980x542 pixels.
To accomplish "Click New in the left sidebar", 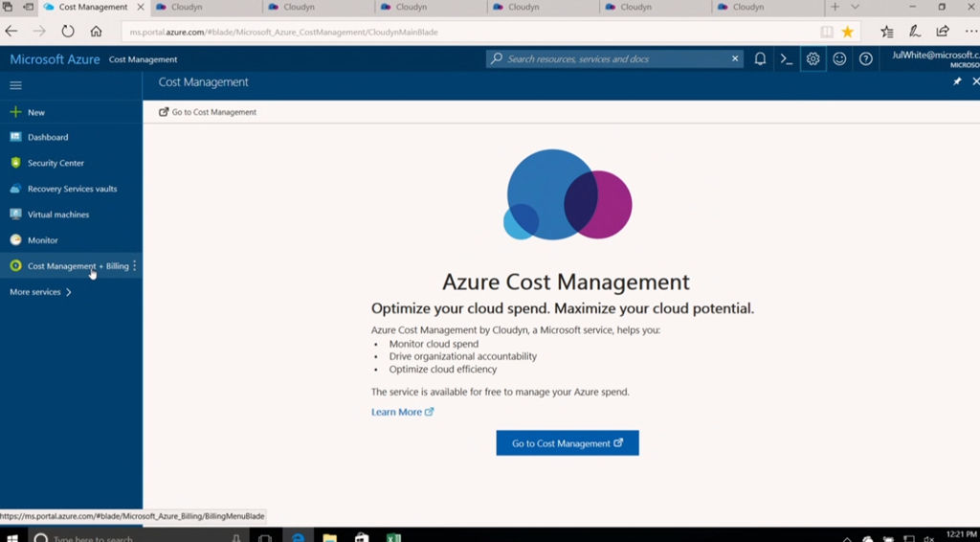I will [x=35, y=112].
